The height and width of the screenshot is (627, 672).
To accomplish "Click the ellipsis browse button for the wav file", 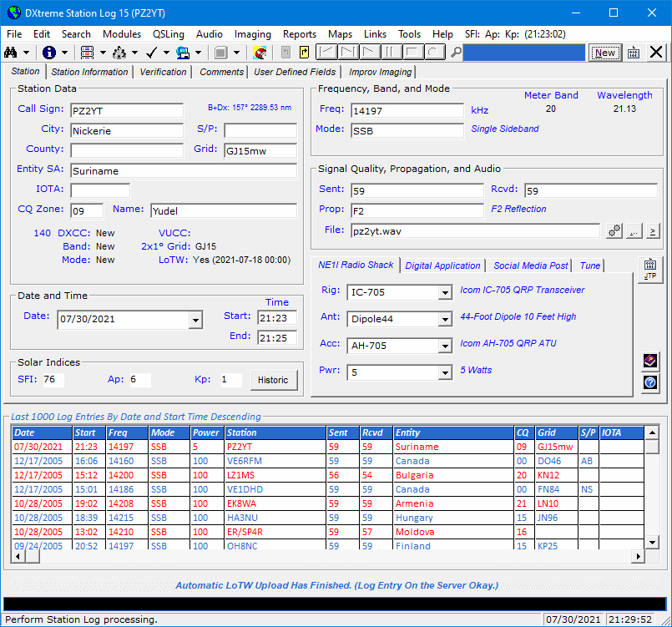I will pyautogui.click(x=633, y=231).
